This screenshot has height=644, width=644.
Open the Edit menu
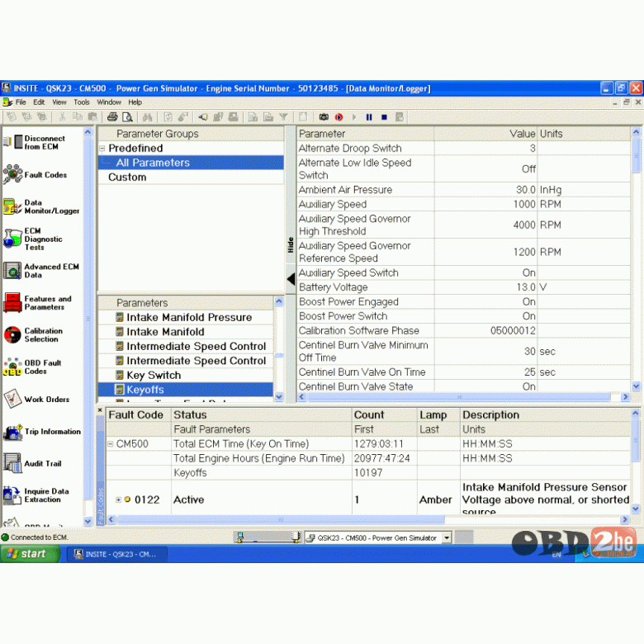coord(39,102)
